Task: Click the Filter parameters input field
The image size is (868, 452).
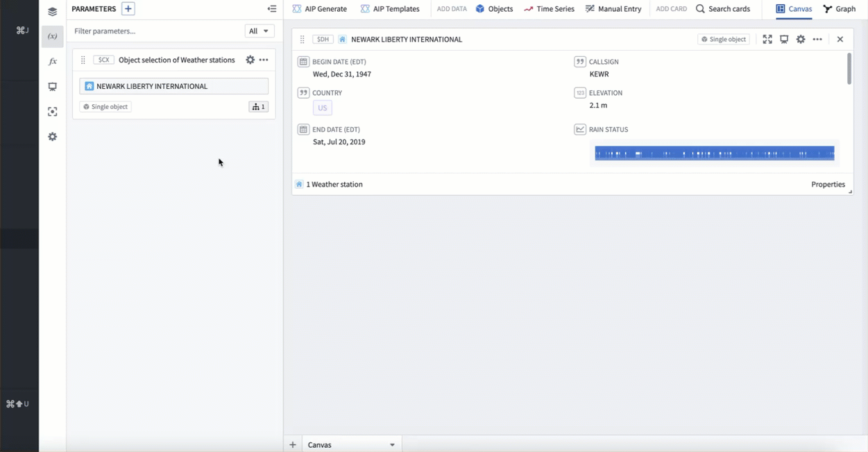Action: [156, 31]
